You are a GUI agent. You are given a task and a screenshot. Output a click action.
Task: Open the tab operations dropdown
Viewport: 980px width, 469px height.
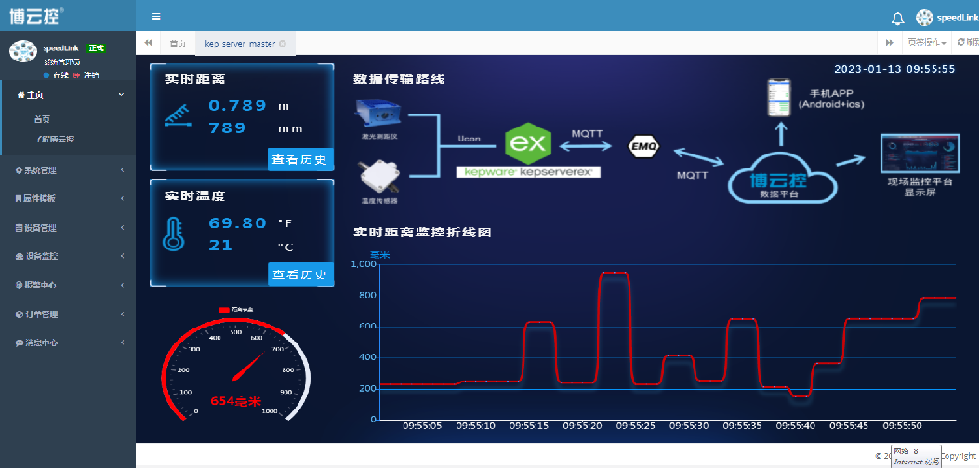926,43
